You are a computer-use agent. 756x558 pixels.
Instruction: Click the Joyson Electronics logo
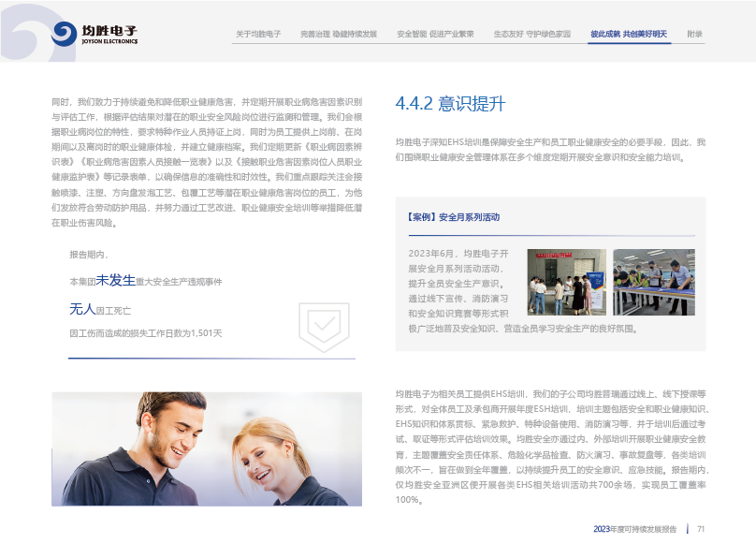(x=95, y=35)
